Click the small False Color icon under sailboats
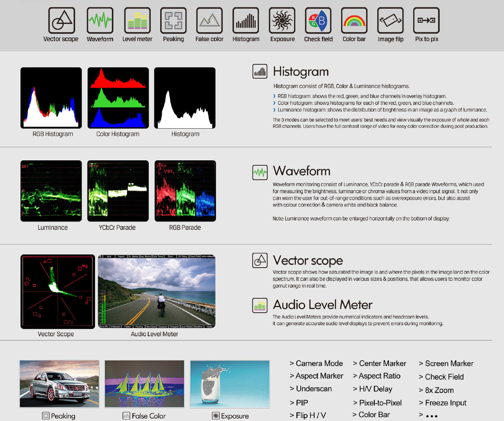The width and height of the screenshot is (504, 421). coord(126,416)
